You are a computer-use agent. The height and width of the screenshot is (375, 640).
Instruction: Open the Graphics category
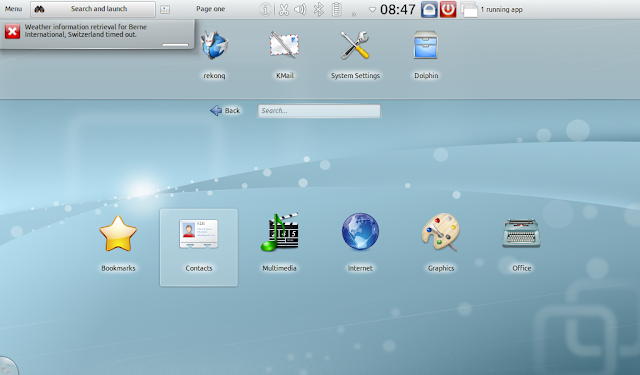(441, 243)
